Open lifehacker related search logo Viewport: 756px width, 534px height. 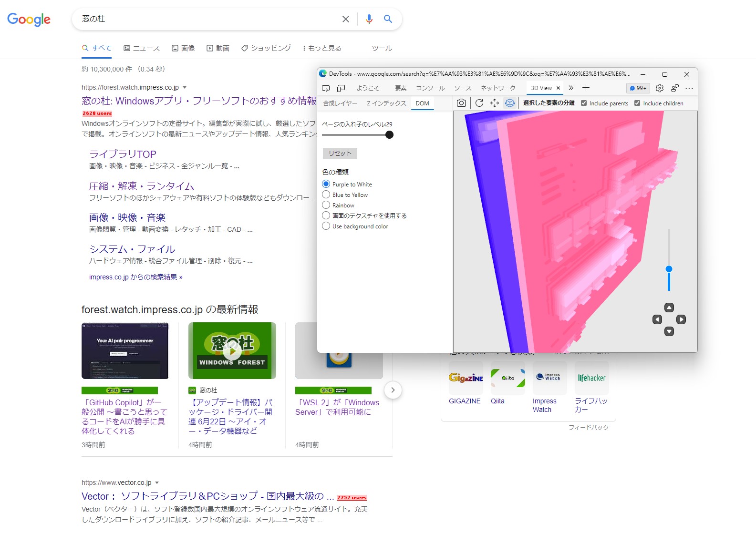click(592, 378)
